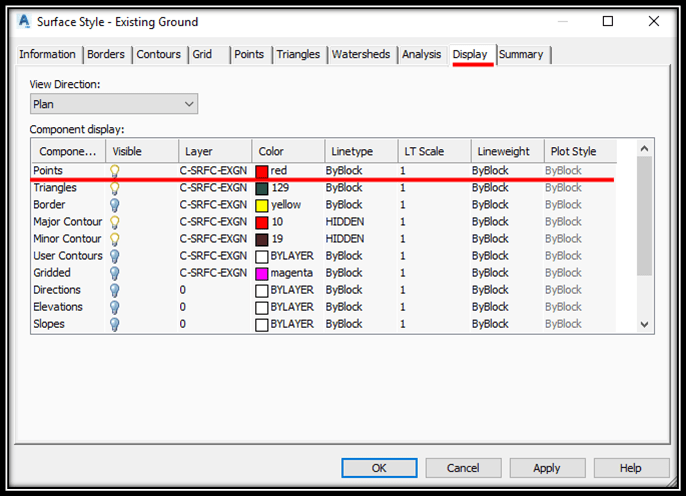
Task: Select the Triangles component row name
Action: 55,188
